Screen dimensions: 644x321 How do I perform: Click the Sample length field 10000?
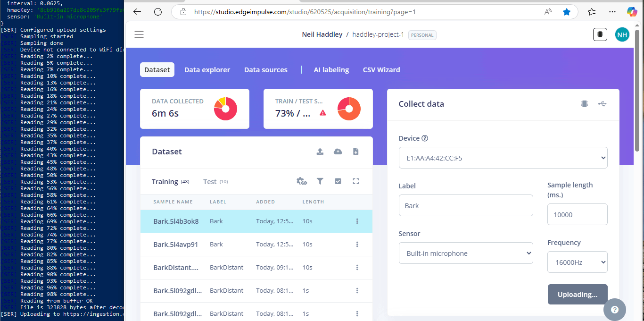click(x=578, y=214)
